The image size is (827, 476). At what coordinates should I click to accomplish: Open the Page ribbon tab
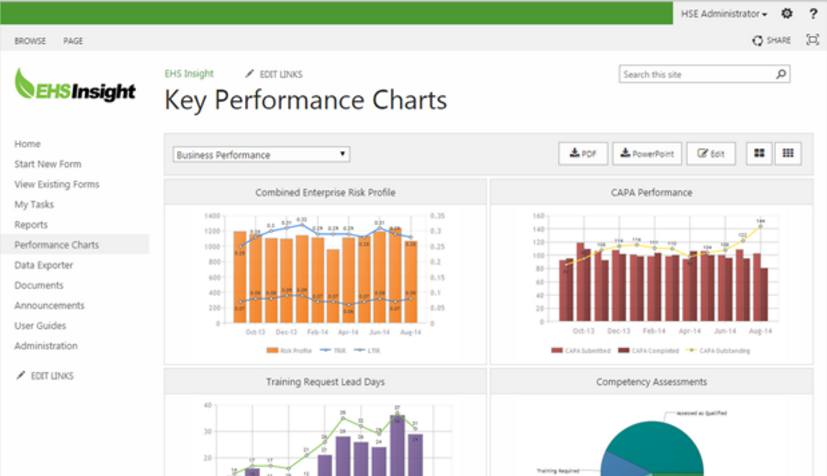[73, 41]
